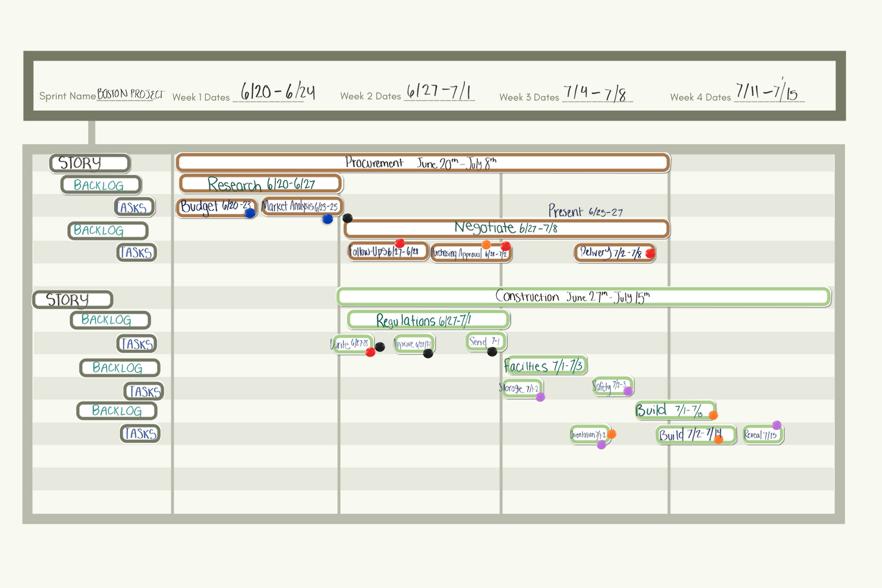
Task: Click the red dot on Purchasing Approval card
Action: [506, 246]
